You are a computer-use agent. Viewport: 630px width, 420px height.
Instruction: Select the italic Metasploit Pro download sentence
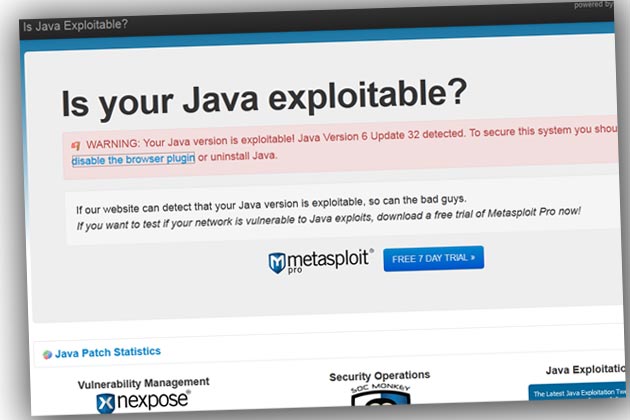328,218
